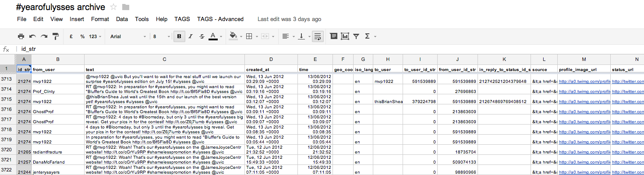This screenshot has height=175, width=644.
Task: Open the Data menu
Action: pos(122,19)
